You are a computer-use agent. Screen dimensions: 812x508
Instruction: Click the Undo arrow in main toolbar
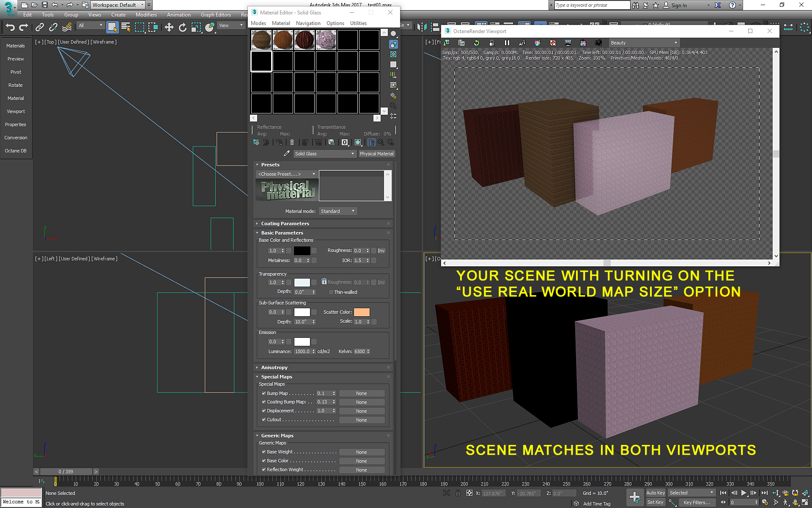click(x=10, y=27)
